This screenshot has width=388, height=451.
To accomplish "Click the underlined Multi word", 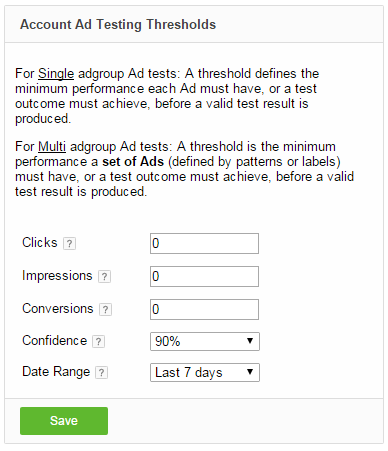I will [x=52, y=147].
